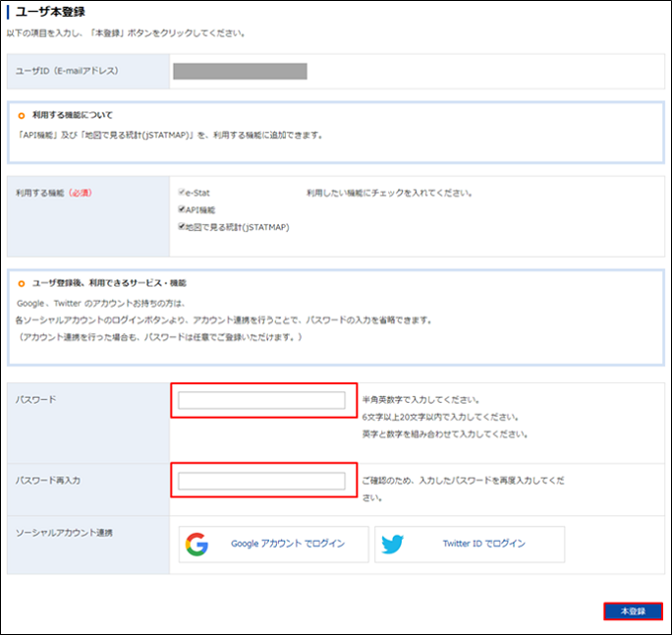Toggle the 地図で見る統計(jSTATMAP) checkbox

(182, 226)
